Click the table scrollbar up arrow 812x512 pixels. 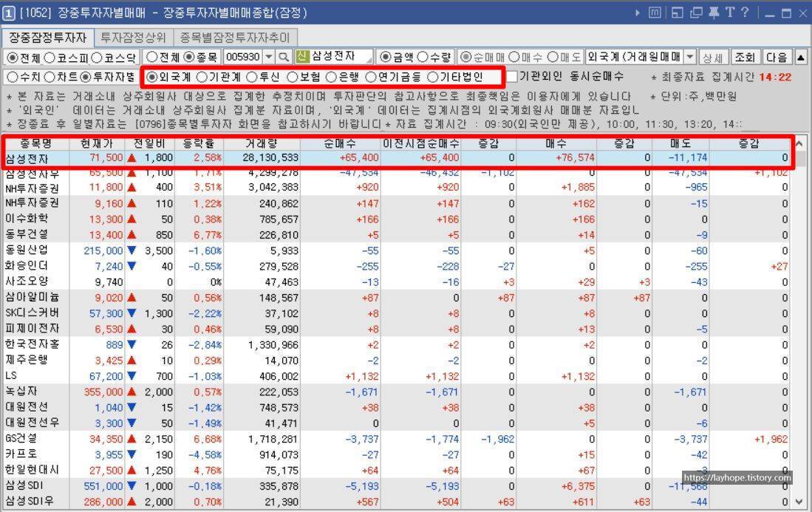point(799,143)
